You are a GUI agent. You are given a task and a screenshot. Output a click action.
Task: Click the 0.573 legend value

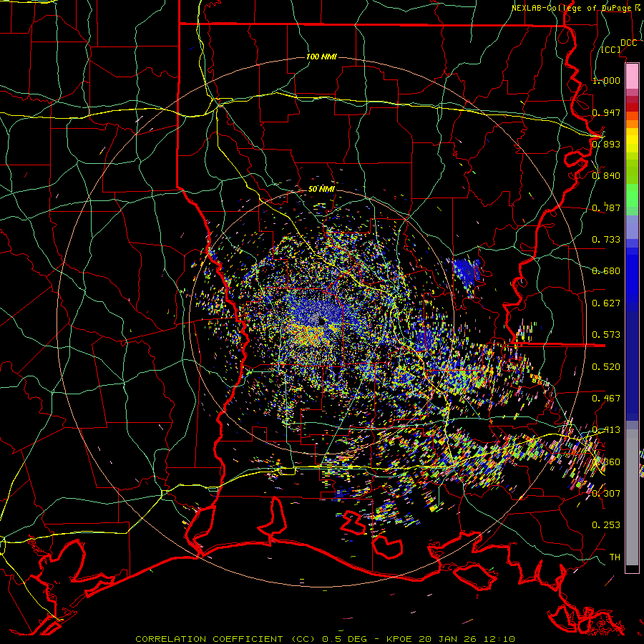pyautogui.click(x=606, y=334)
